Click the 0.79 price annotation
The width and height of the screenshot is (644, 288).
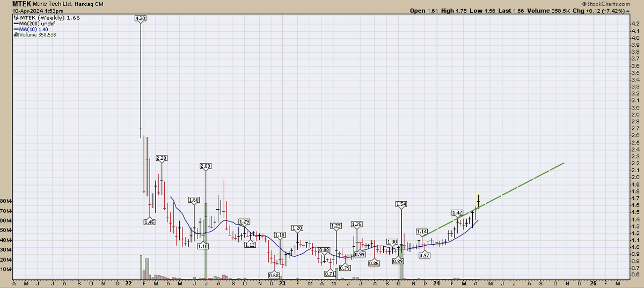click(345, 268)
